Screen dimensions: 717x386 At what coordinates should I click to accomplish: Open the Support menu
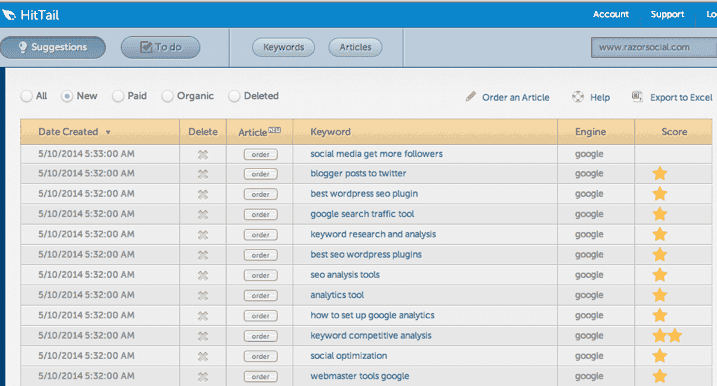pyautogui.click(x=668, y=14)
